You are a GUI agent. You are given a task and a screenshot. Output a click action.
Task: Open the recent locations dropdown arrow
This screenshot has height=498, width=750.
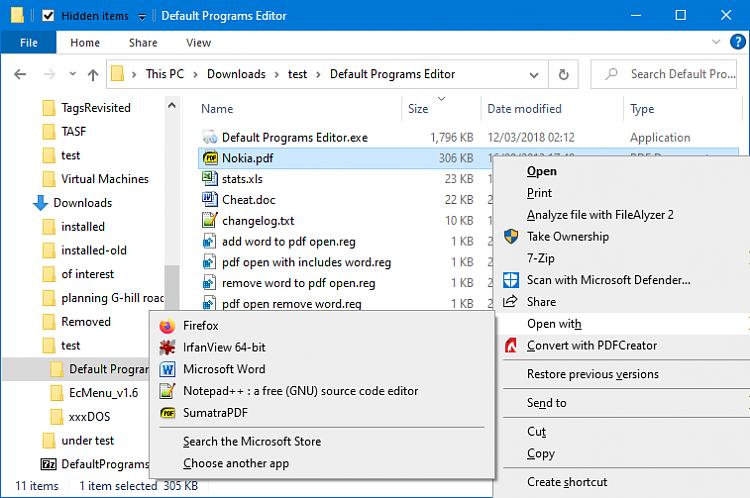(72, 74)
